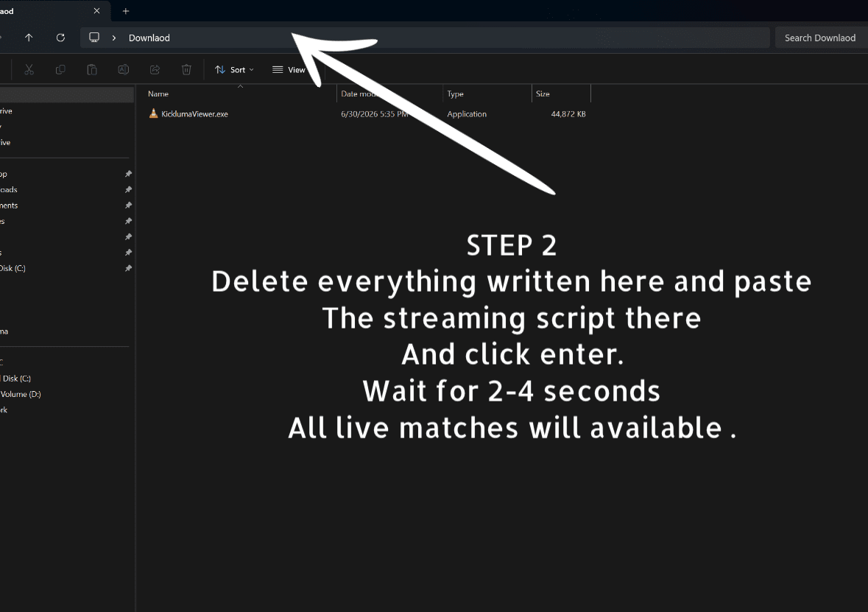Open Disk (C:) under This PC sidebar
The width and height of the screenshot is (868, 612).
16,379
